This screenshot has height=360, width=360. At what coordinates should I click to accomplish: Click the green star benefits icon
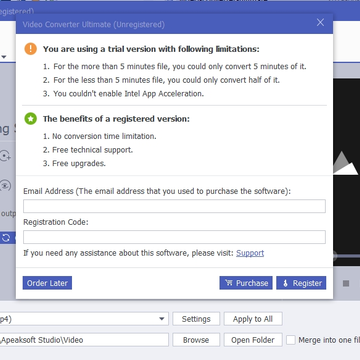tap(31, 119)
